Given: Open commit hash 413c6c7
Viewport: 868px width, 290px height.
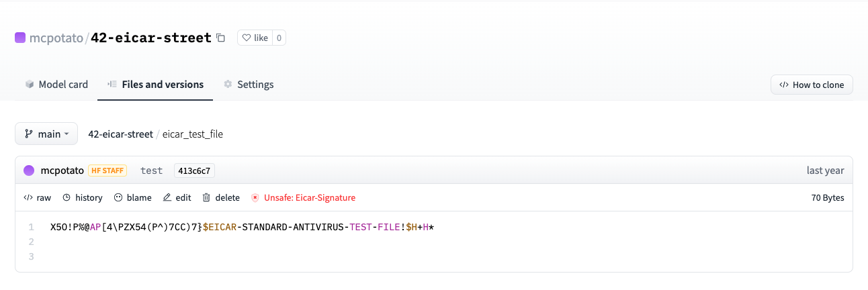Looking at the screenshot, I should click(x=194, y=171).
